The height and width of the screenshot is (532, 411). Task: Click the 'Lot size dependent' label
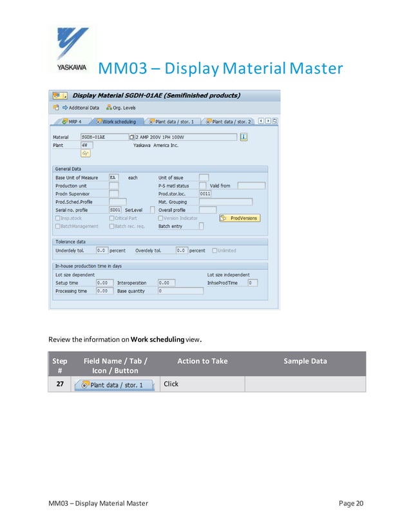[x=75, y=275]
